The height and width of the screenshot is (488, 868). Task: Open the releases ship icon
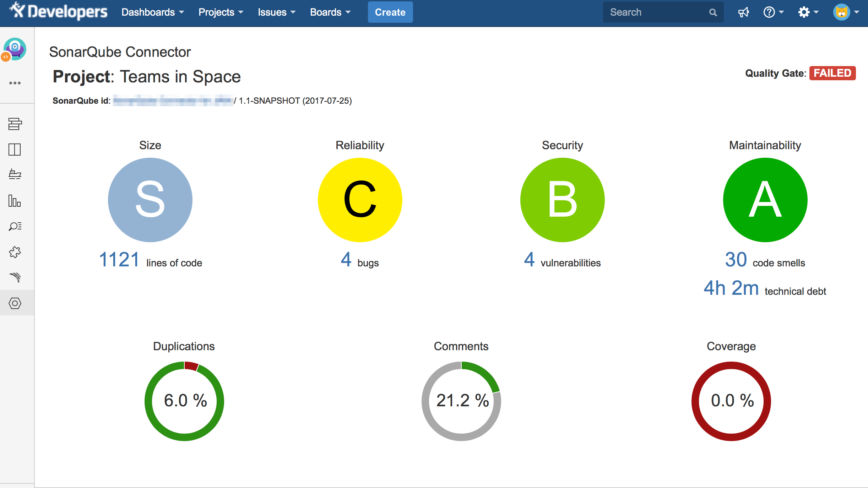click(15, 175)
